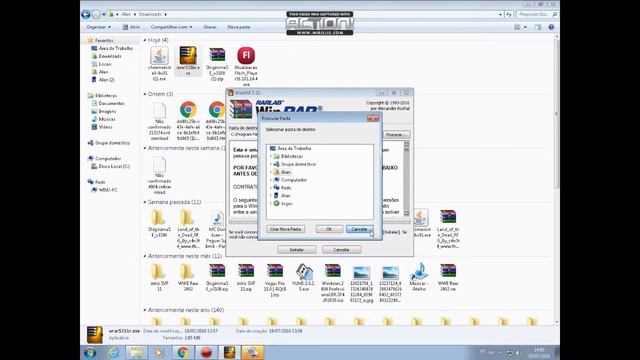Open Locais in the Favoritos sidebar

[102, 64]
